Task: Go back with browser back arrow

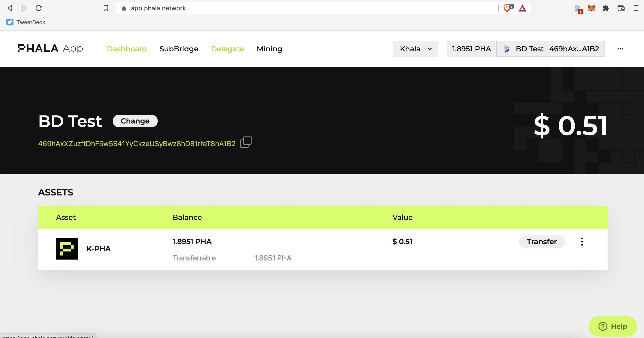Action: pos(10,8)
